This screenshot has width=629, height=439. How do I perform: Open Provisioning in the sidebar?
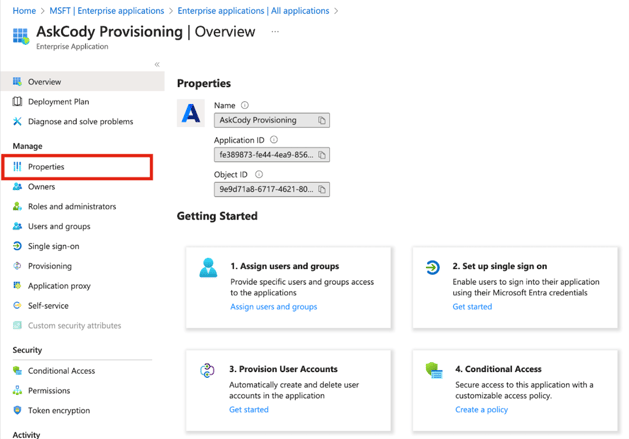point(50,266)
